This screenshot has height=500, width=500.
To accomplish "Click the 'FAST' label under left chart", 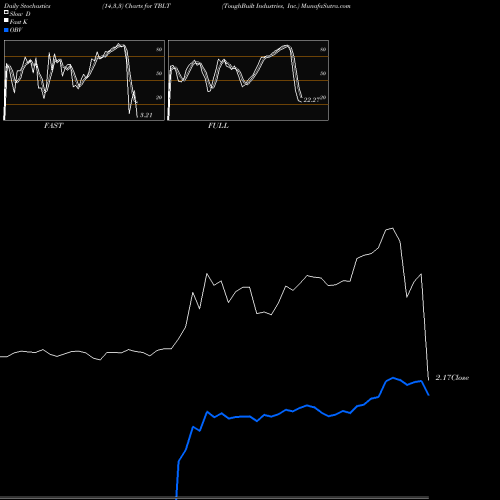I will 53,126.
